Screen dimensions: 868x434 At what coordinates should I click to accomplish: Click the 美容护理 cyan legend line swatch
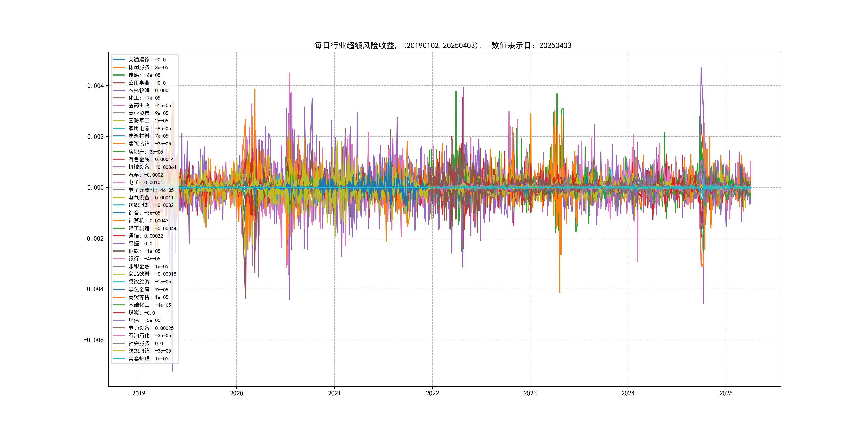(119, 358)
